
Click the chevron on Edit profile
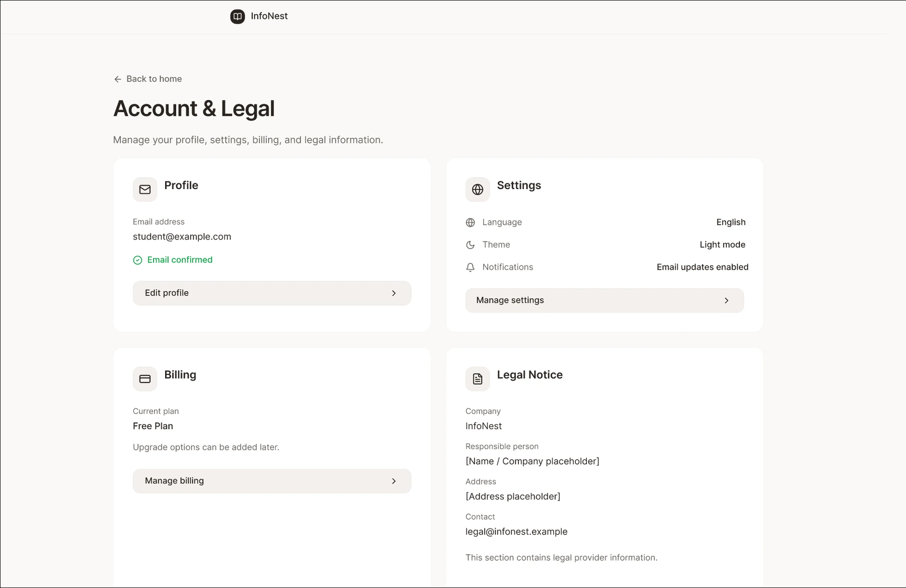point(394,293)
